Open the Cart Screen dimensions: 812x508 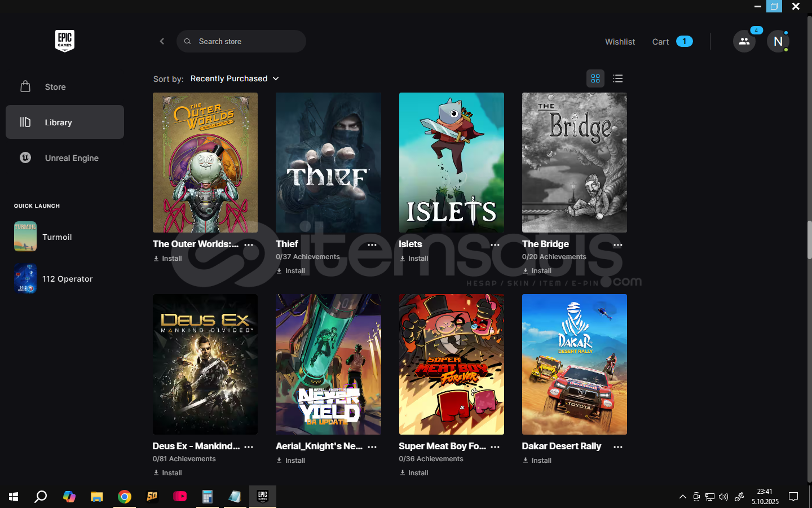(672, 42)
